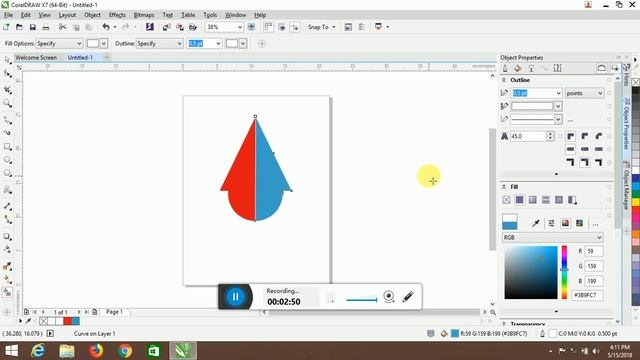Select the Polygon tool
The image size is (640, 360).
click(x=7, y=173)
